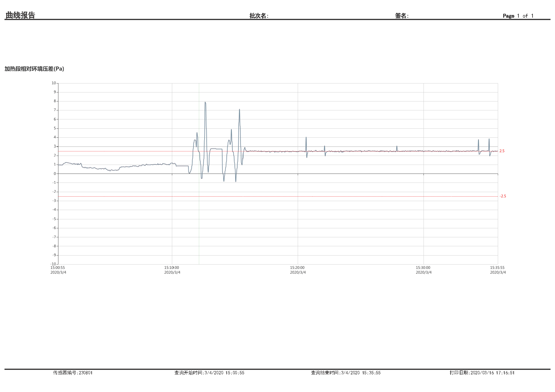Click the red 2.5 upper limit label
The width and height of the screenshot is (555, 392).
tap(502, 151)
